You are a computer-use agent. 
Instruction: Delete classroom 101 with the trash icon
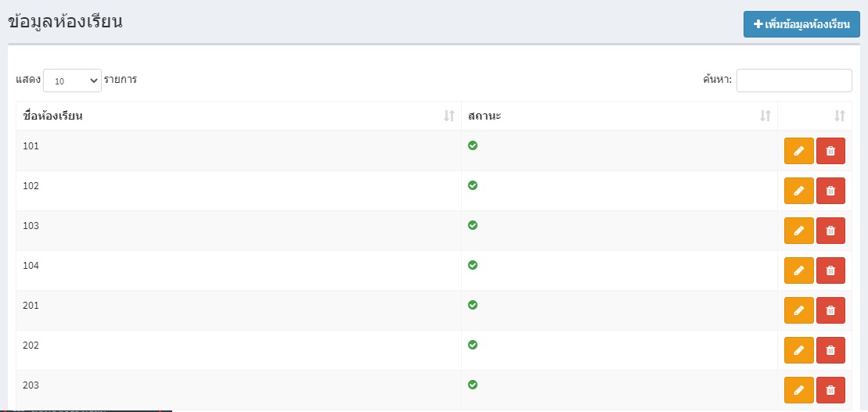[x=830, y=151]
